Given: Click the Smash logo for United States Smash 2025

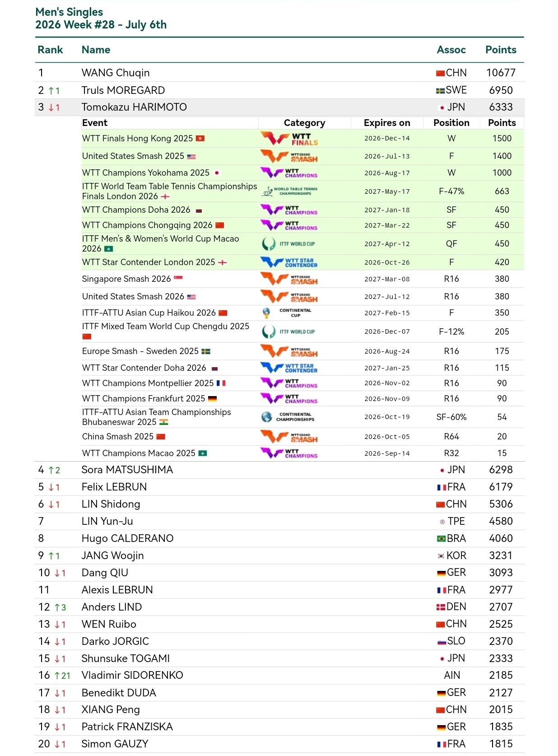Looking at the screenshot, I should [x=289, y=156].
